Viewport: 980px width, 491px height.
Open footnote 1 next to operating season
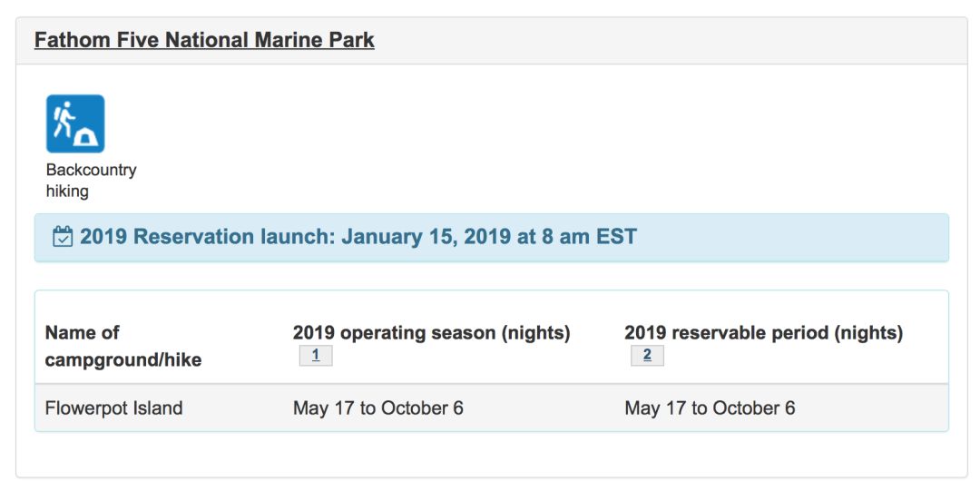click(x=316, y=355)
